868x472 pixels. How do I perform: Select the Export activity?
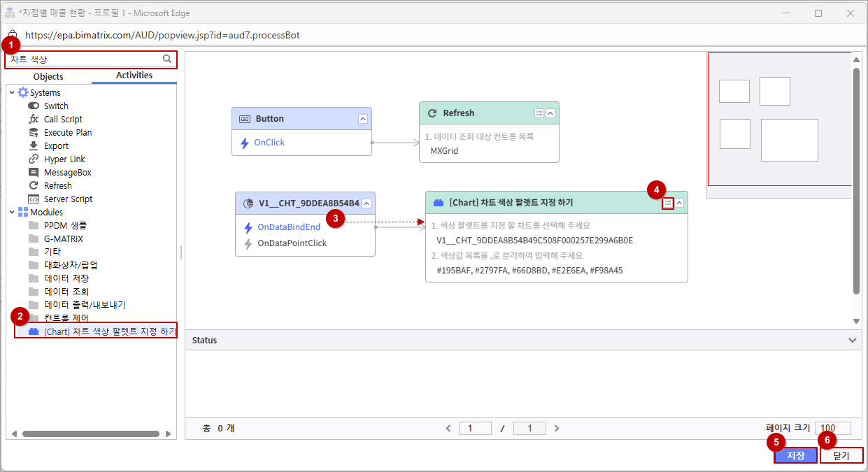click(x=56, y=145)
